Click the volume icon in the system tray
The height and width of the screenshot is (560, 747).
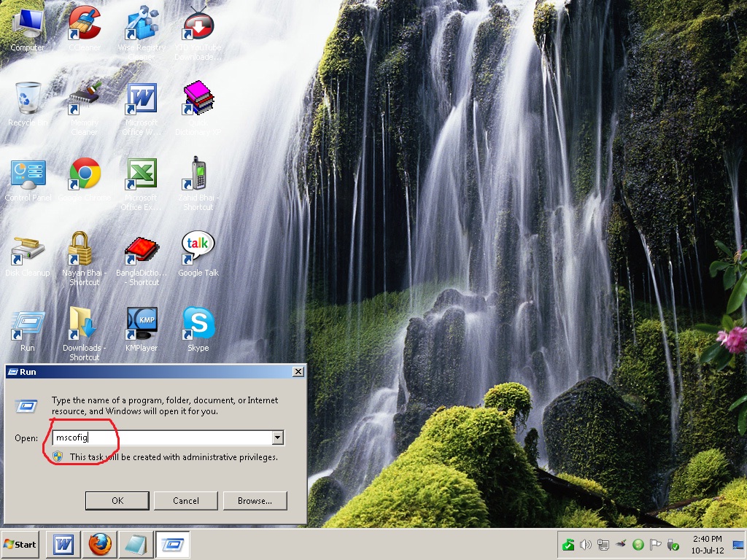tap(585, 544)
